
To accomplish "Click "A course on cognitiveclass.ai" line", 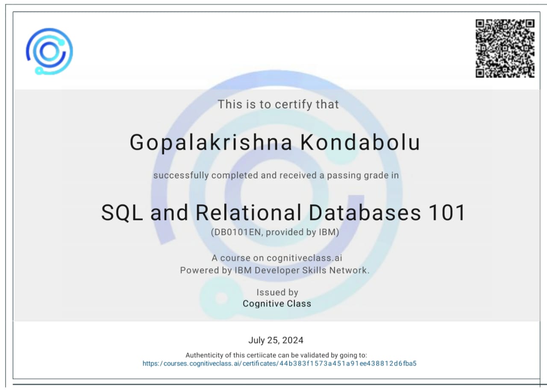I will 277,258.
